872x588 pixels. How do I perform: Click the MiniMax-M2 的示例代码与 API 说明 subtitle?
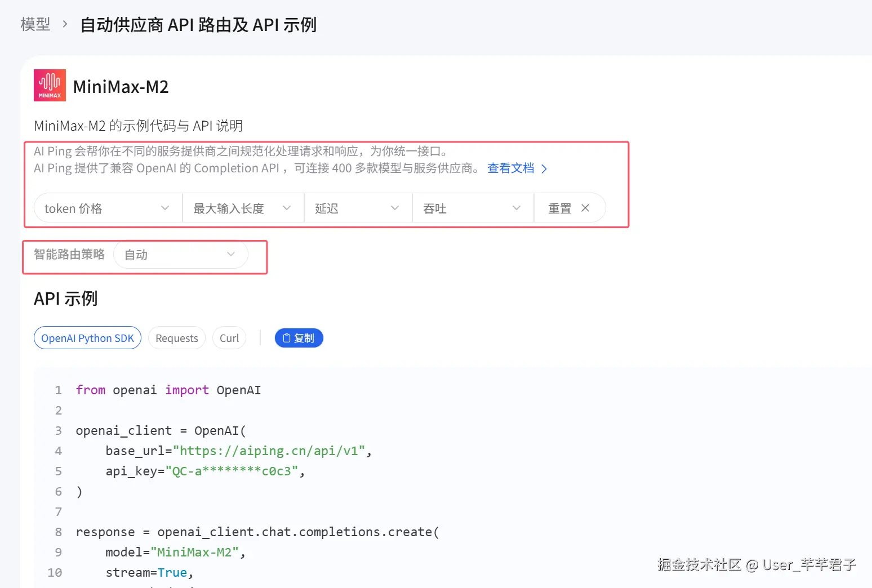[x=139, y=126]
